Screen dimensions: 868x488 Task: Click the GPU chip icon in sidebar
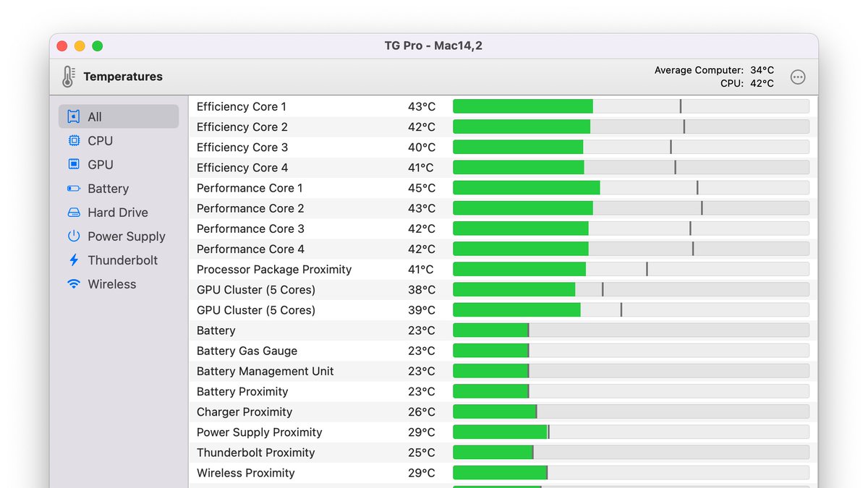click(x=73, y=164)
